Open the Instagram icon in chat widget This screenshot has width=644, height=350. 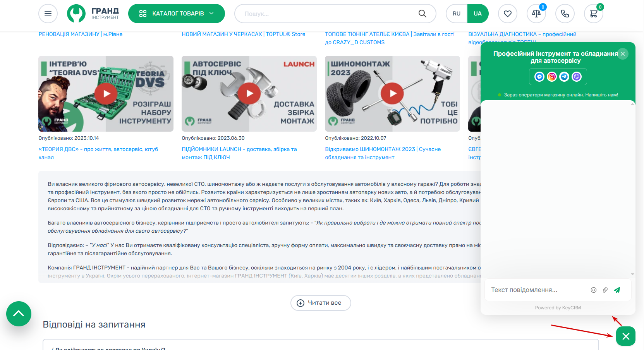pyautogui.click(x=552, y=77)
